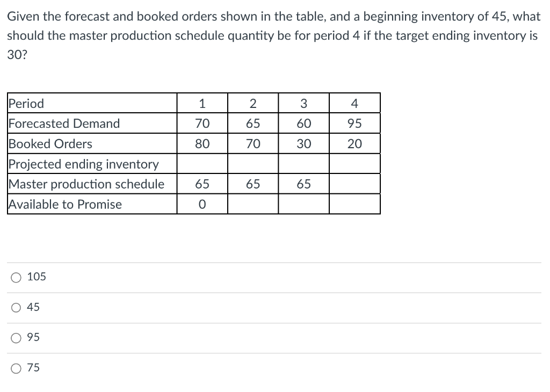Click the booked orders value 80
The image size is (550, 392).
tap(202, 143)
